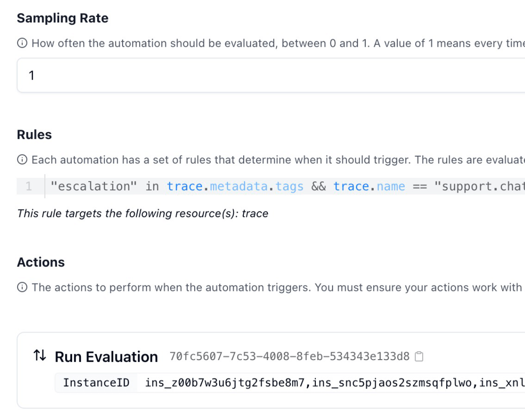Click the Sampling Rate heading
The width and height of the screenshot is (525, 420).
click(62, 18)
